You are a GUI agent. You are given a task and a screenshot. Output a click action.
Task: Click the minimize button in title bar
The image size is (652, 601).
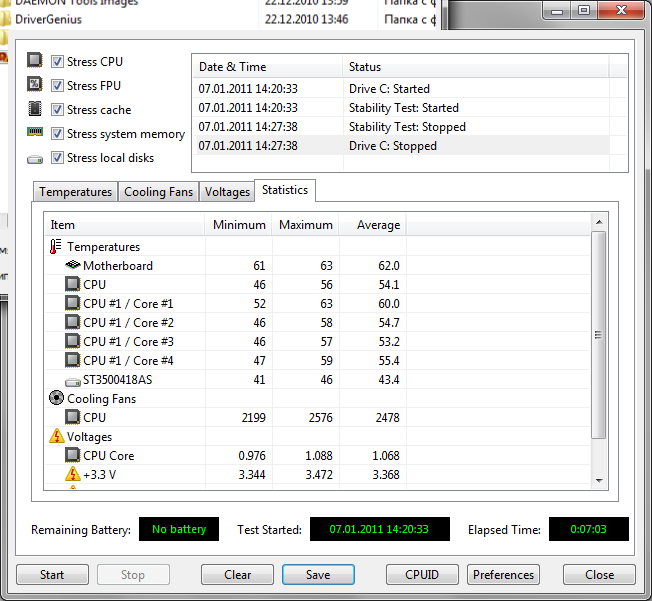(558, 10)
